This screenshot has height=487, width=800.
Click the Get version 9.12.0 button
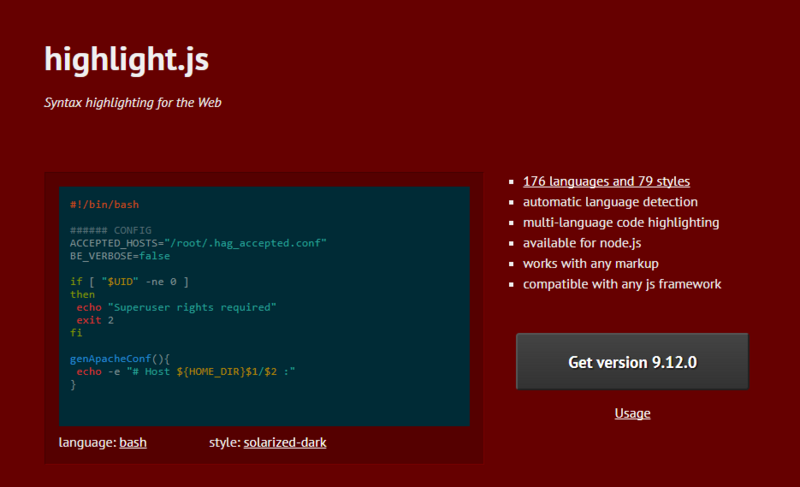[x=632, y=362]
